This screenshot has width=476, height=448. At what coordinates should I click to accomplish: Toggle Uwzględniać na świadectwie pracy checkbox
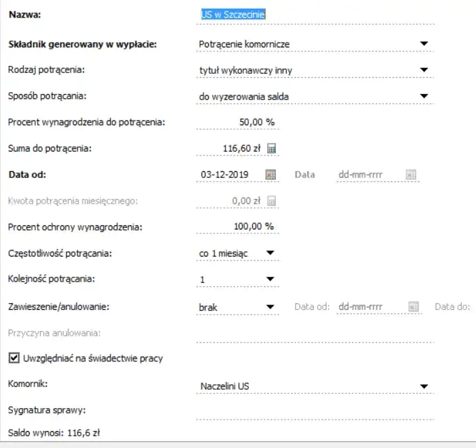pyautogui.click(x=14, y=357)
